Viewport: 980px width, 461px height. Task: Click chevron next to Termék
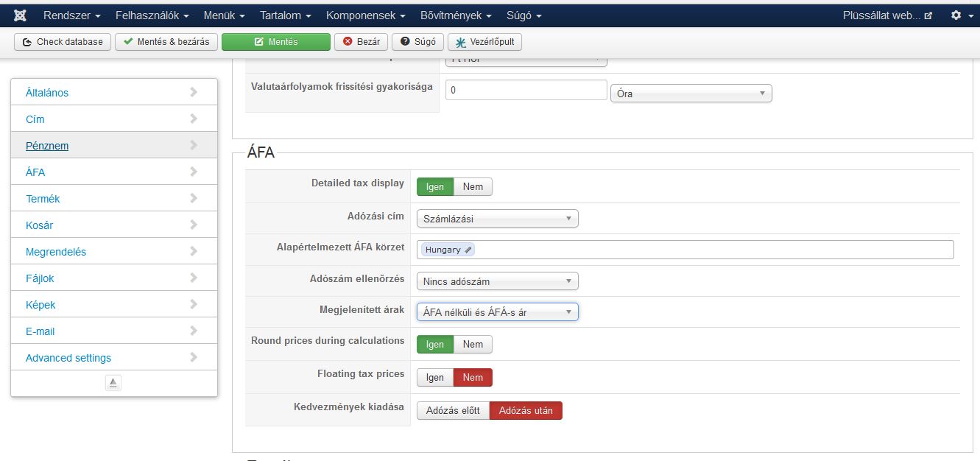point(194,198)
